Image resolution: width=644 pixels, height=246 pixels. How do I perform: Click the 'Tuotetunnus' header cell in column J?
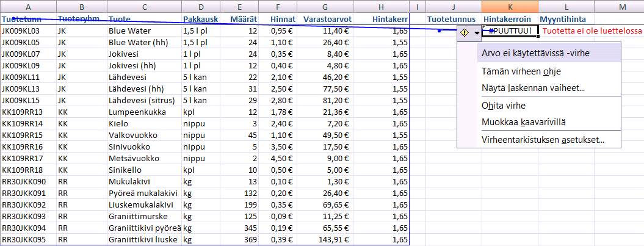click(454, 20)
